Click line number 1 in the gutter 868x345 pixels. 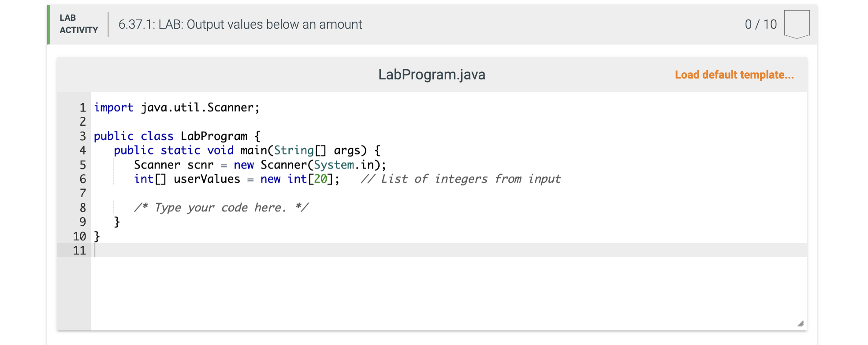tap(82, 107)
